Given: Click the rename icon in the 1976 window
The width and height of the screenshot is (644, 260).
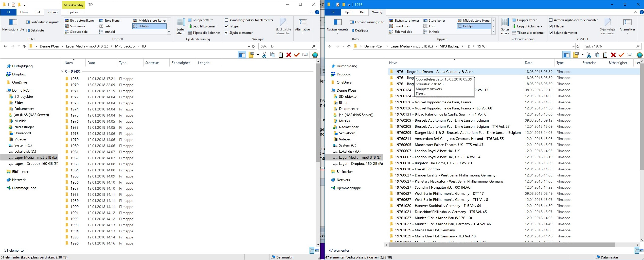Looking at the screenshot, I should (630, 55).
